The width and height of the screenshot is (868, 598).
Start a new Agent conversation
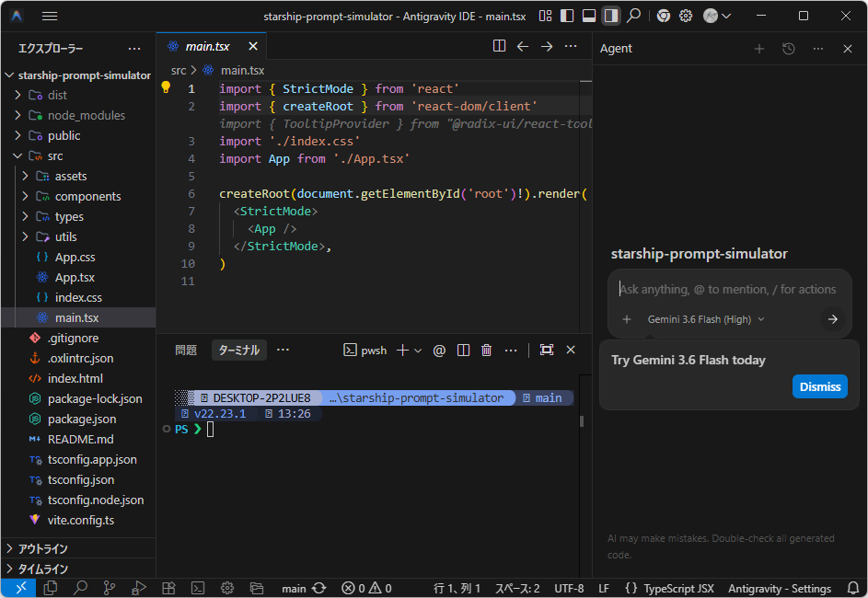pos(759,49)
